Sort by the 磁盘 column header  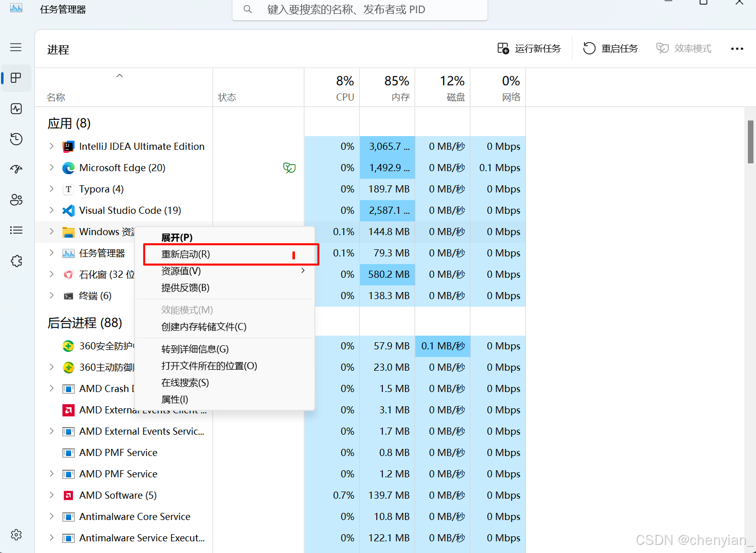[443, 88]
